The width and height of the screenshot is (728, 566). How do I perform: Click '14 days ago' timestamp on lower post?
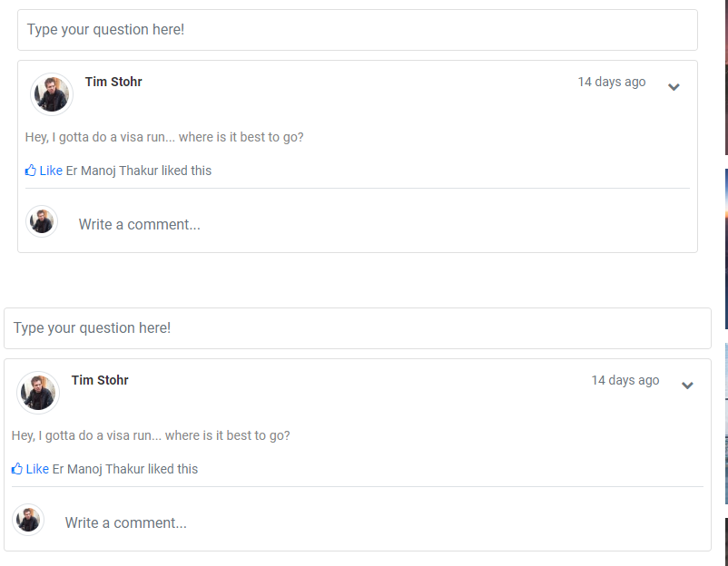625,380
